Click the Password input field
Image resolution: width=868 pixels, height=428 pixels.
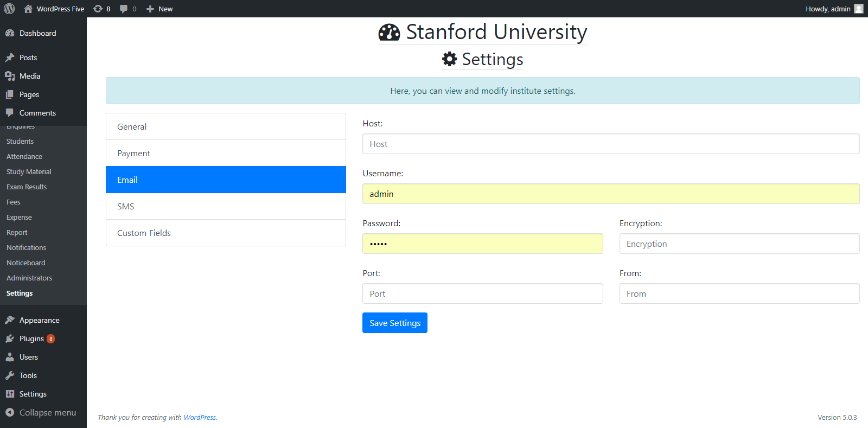483,244
